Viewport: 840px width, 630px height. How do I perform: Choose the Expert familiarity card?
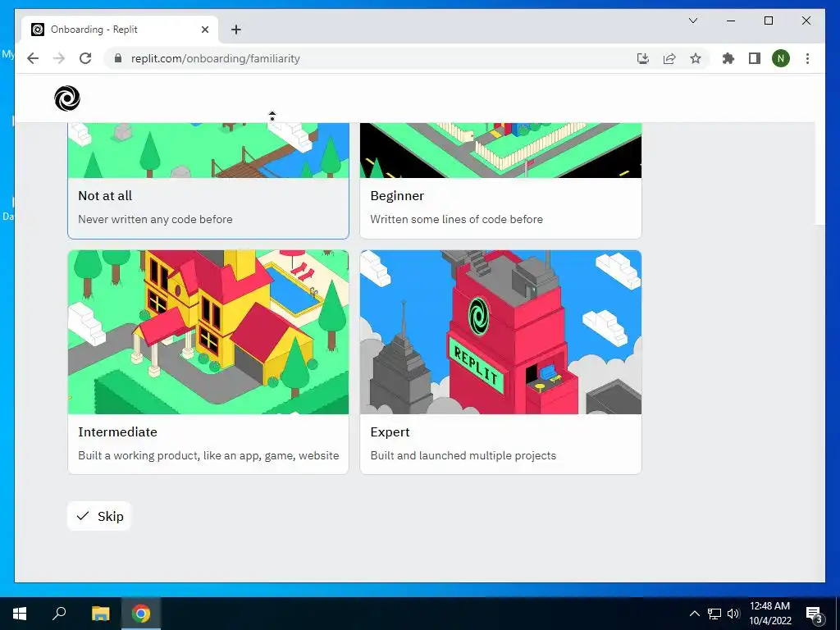coord(500,362)
